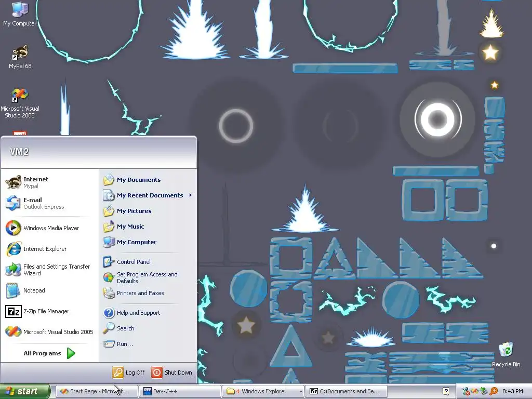
Task: Open the Search tool
Action: (148, 328)
